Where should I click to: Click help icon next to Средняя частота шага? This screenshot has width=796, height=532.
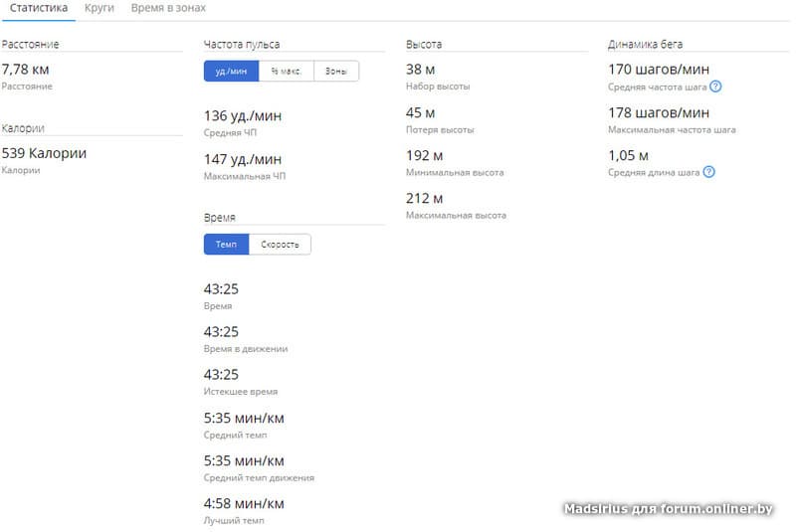tap(715, 87)
